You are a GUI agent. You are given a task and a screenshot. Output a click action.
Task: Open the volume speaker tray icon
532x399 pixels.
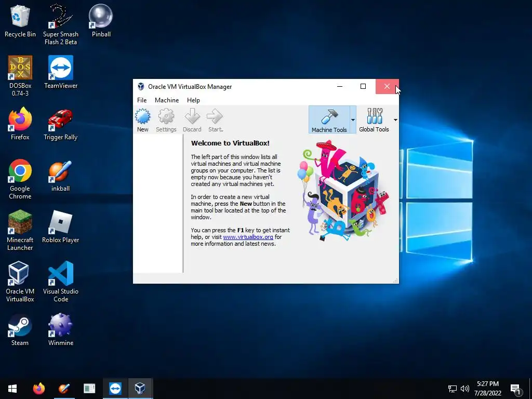[x=465, y=389]
